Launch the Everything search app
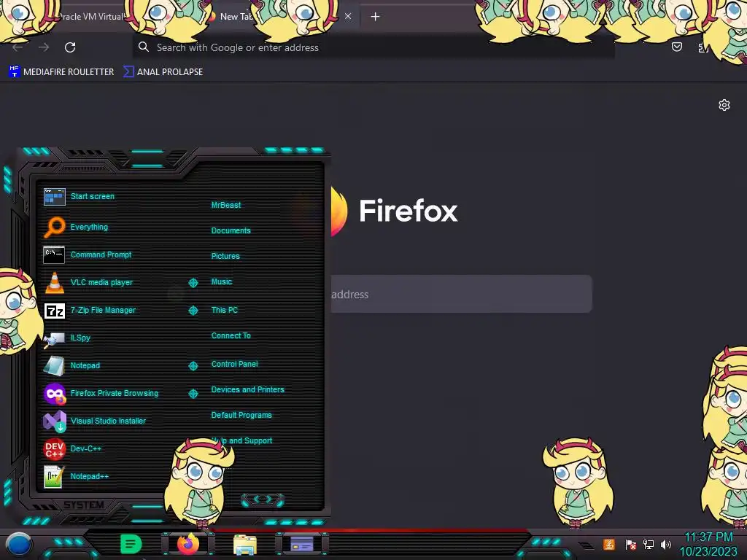Viewport: 747px width, 560px height. 76,227
